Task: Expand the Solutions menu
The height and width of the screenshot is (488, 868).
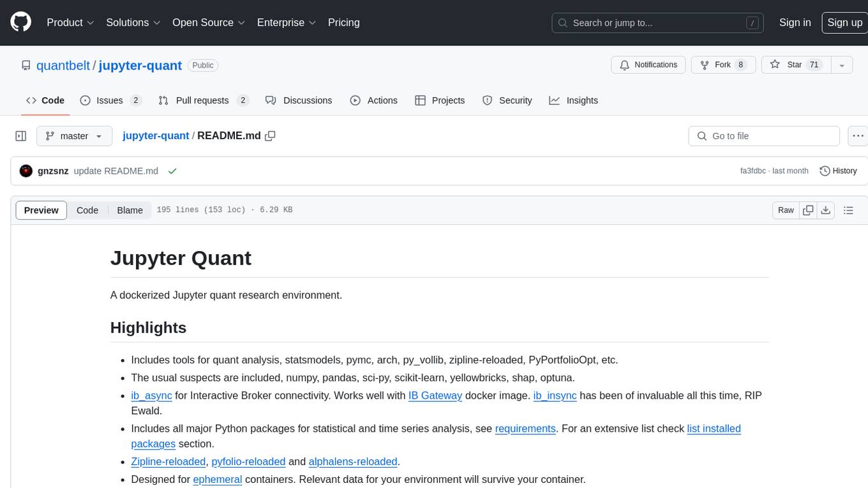Action: 133,22
